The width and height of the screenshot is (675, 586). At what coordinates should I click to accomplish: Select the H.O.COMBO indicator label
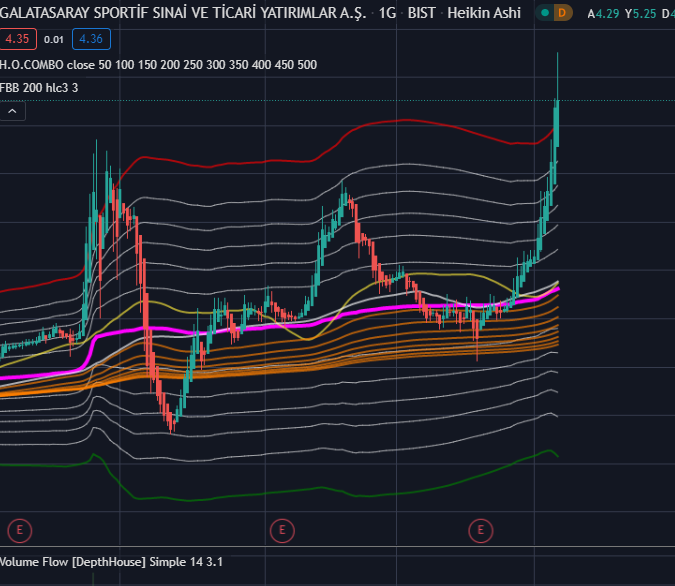tap(158, 65)
